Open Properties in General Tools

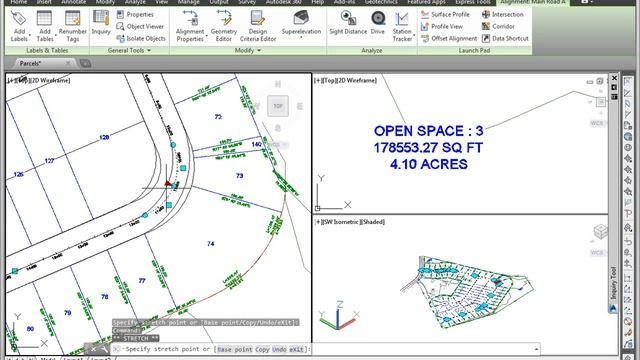click(135, 14)
